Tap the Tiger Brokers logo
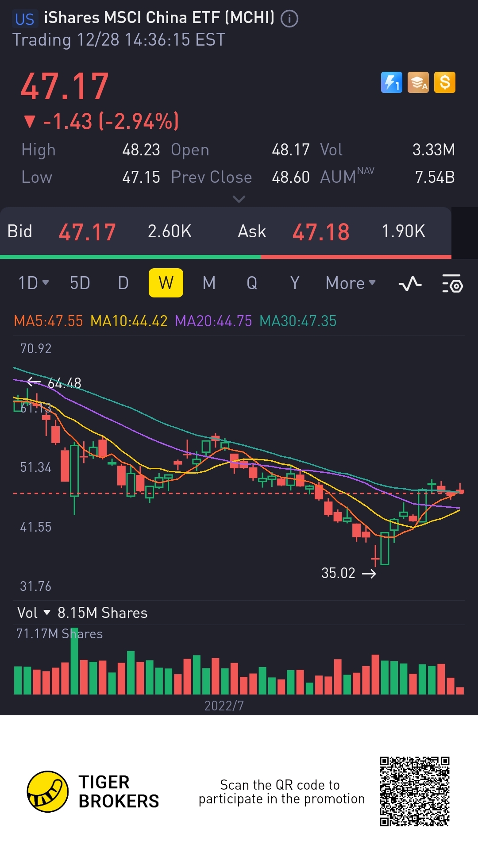478x868 pixels. coord(93,791)
